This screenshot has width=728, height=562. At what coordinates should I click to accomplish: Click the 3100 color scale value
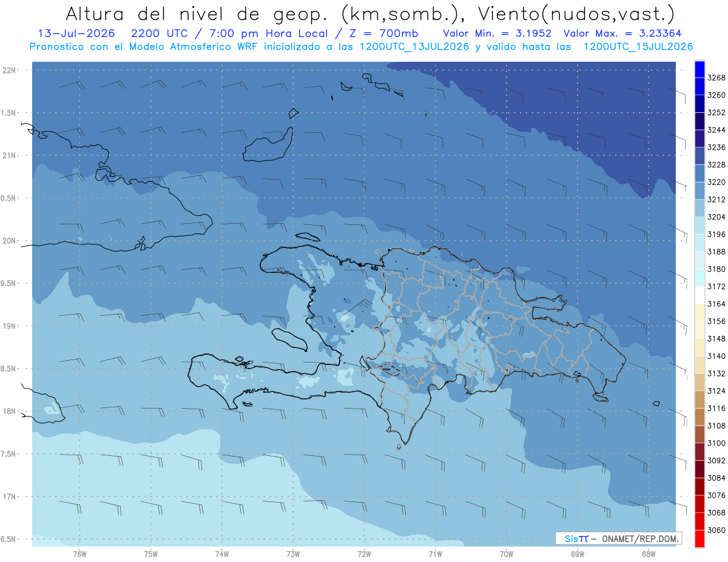coord(716,443)
